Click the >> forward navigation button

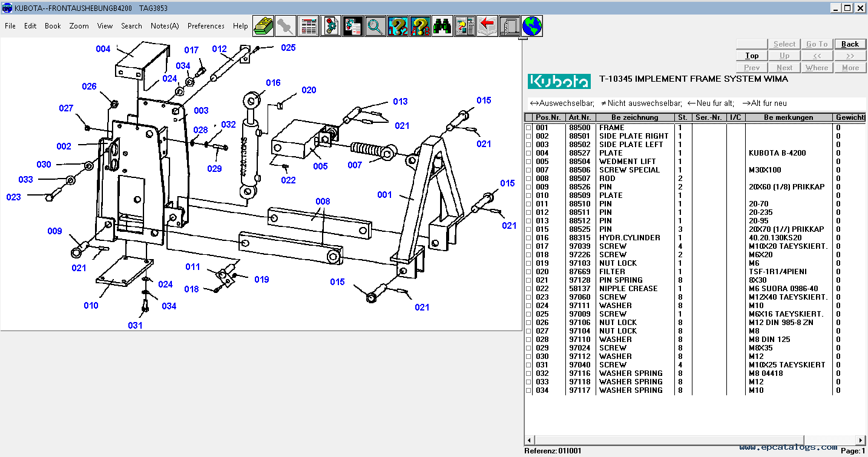click(x=850, y=56)
